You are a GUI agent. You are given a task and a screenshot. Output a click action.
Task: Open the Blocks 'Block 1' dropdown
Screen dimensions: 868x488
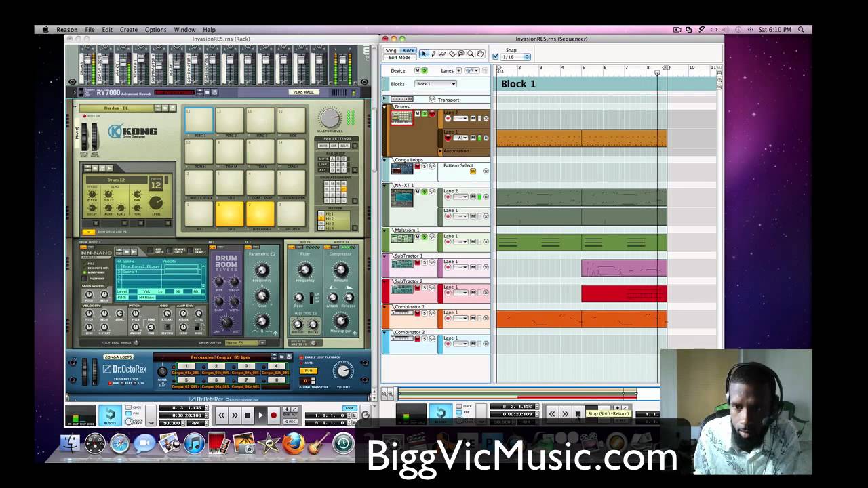(x=435, y=84)
